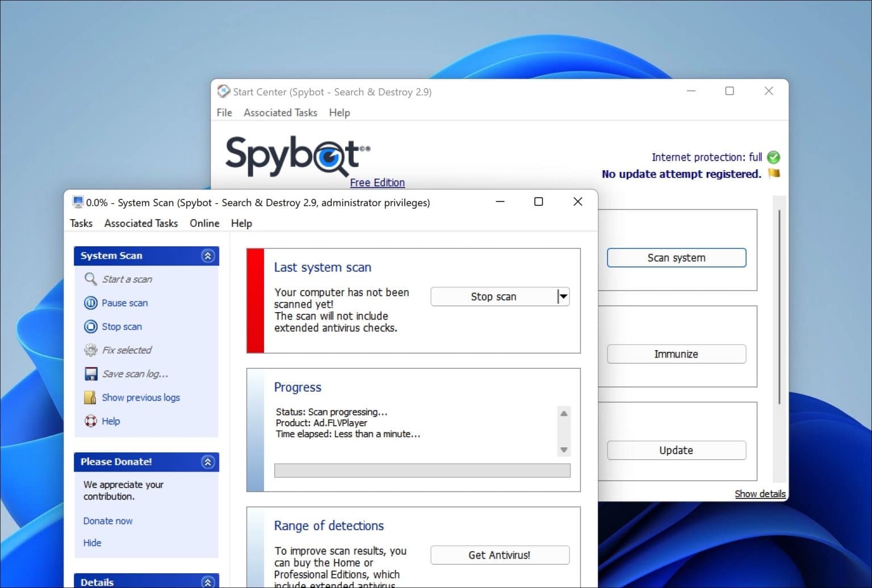872x588 pixels.
Task: Click the Save scan log floppy icon
Action: click(91, 373)
